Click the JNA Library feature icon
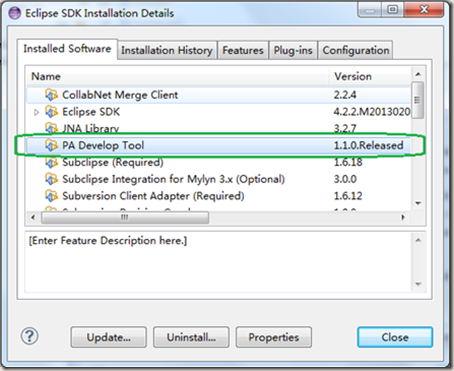The width and height of the screenshot is (454, 371). click(x=51, y=128)
